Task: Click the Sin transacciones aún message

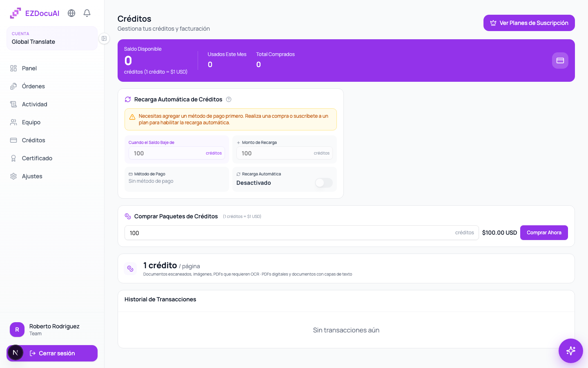Action: 346,330
